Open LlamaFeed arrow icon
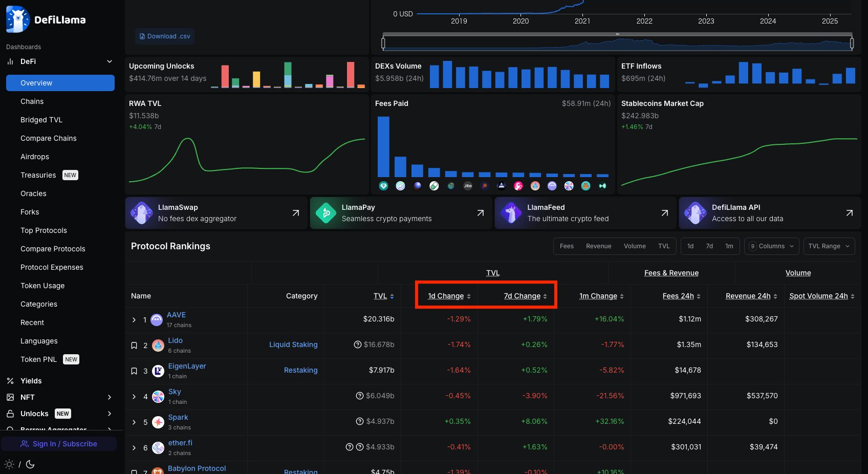This screenshot has width=868, height=474. pos(665,213)
